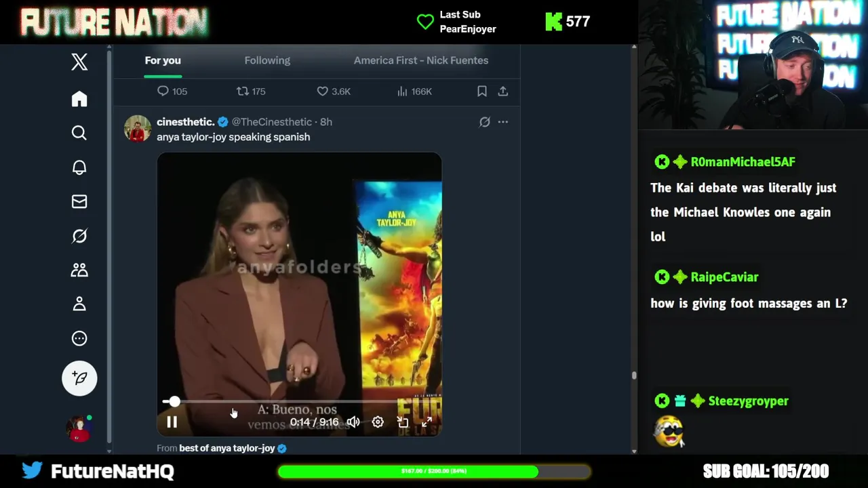
Task: Click Kick badge beside RaipeCaviar
Action: pyautogui.click(x=662, y=277)
